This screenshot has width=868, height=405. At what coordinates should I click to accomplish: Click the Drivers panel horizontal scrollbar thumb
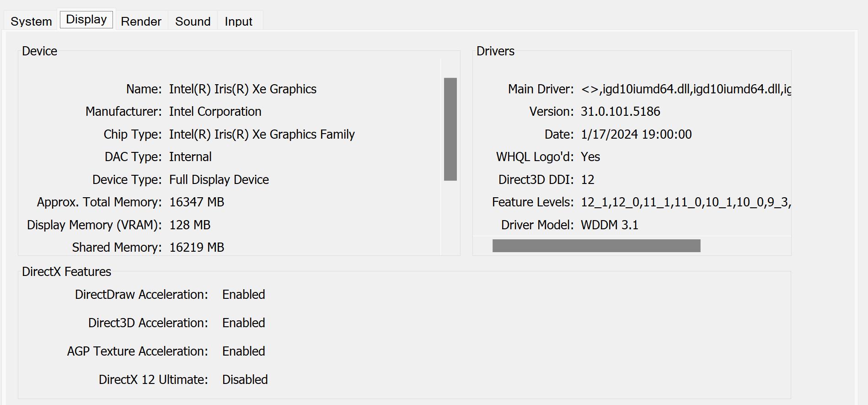pyautogui.click(x=596, y=246)
